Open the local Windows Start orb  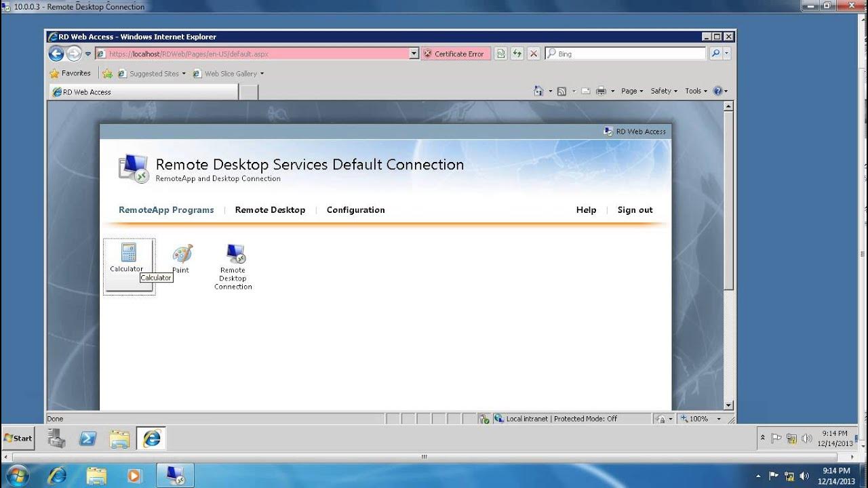click(16, 476)
